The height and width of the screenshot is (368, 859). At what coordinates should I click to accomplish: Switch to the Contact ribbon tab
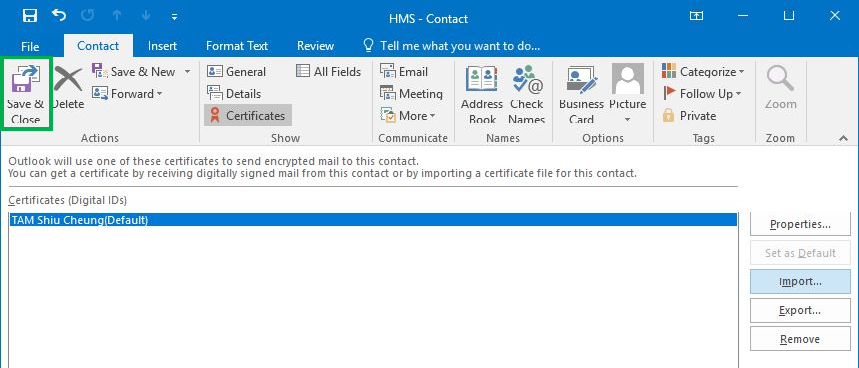[x=98, y=46]
